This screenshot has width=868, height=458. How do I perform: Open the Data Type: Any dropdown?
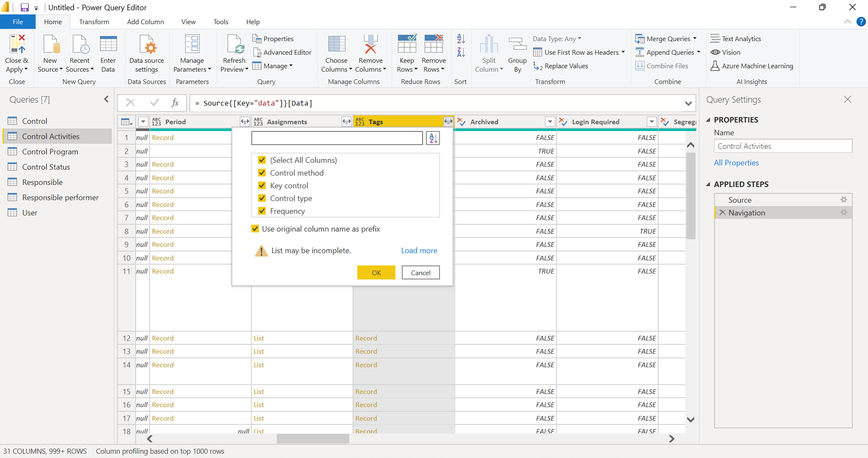pyautogui.click(x=557, y=39)
